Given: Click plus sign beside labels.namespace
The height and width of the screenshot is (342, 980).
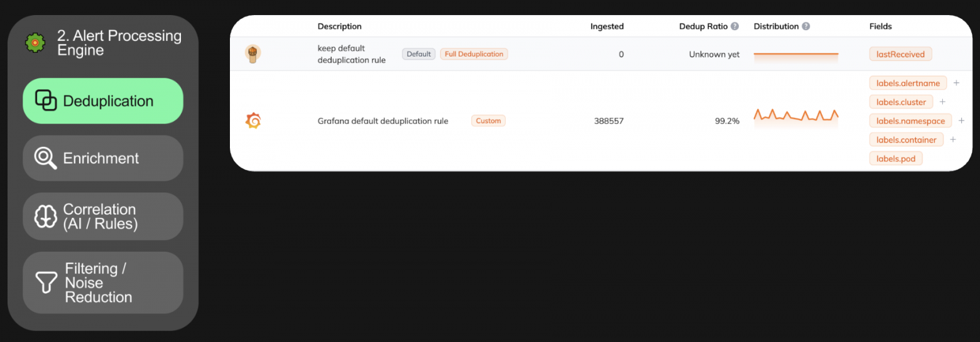Looking at the screenshot, I should (962, 120).
